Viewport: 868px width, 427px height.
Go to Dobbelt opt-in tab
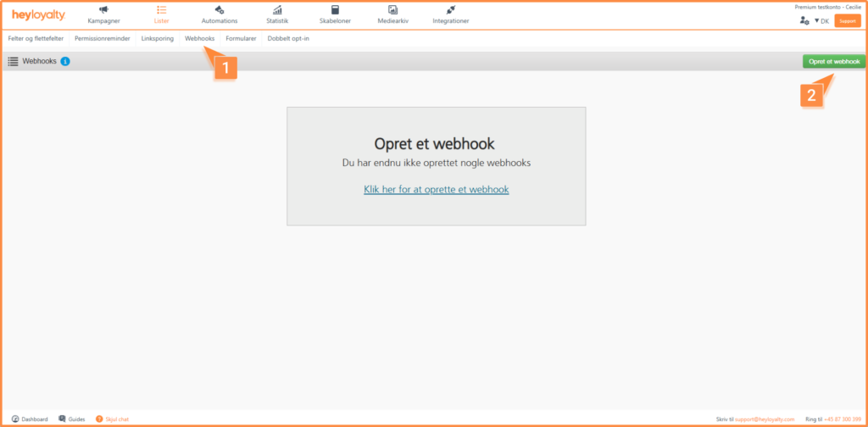[288, 39]
